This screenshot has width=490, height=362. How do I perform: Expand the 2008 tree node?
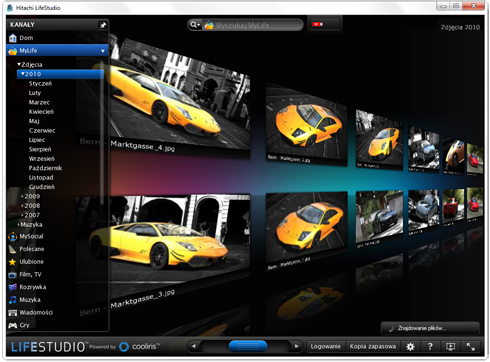pos(22,206)
